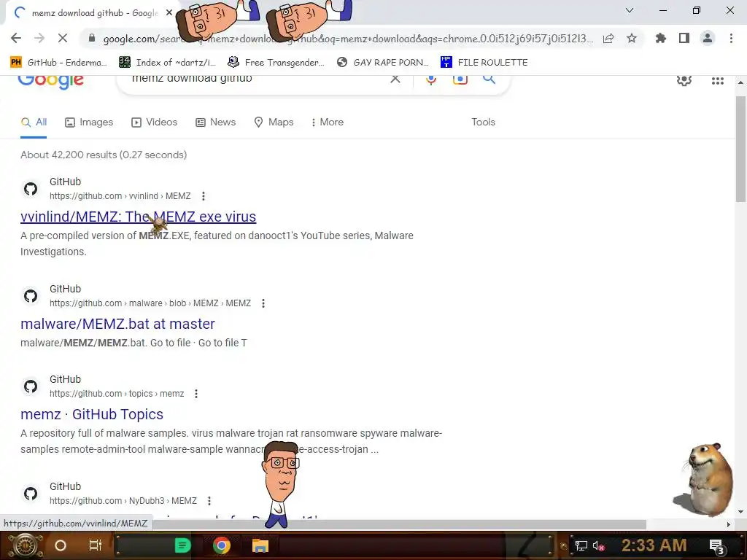747x560 pixels.
Task: Switch to the Images tab
Action: (x=89, y=122)
